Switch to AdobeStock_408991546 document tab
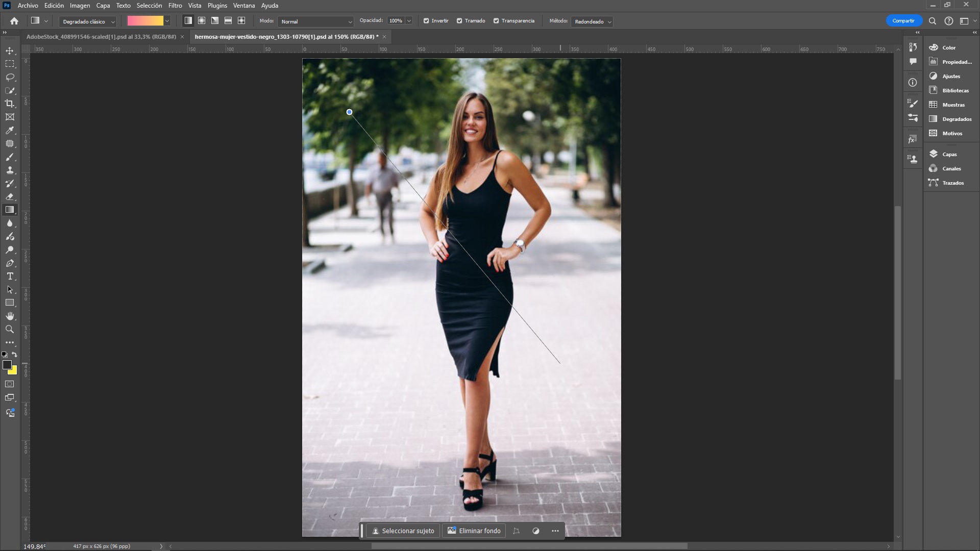980x551 pixels. (x=101, y=37)
